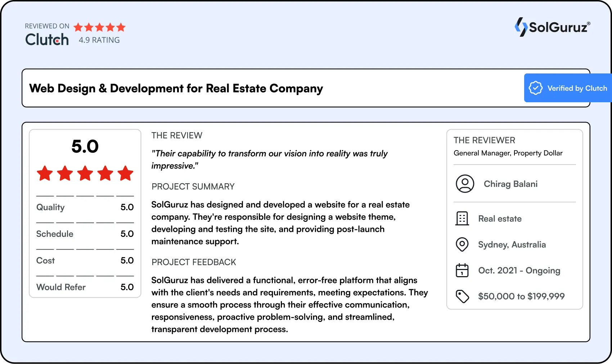This screenshot has width=612, height=364.
Task: Expand THE REVIEWER panel
Action: click(x=484, y=140)
